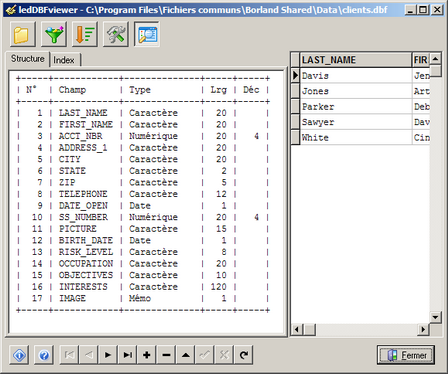Select the White cell in grid

click(356, 137)
